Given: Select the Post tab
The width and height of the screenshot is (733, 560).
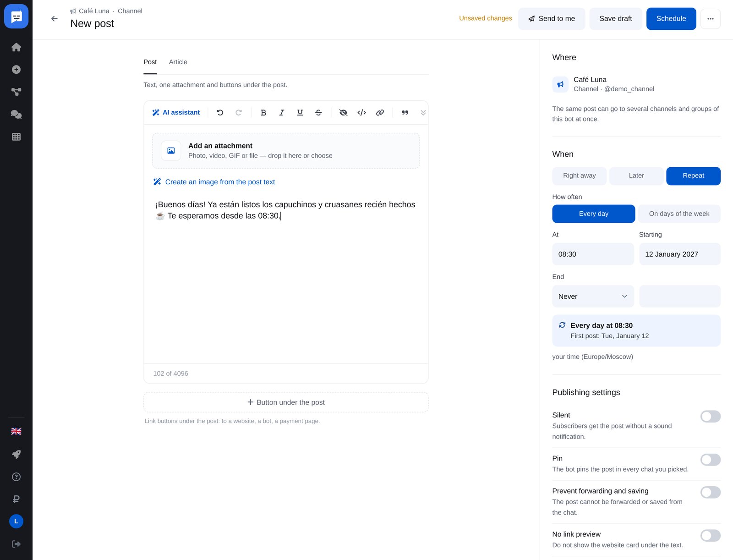Looking at the screenshot, I should point(150,62).
